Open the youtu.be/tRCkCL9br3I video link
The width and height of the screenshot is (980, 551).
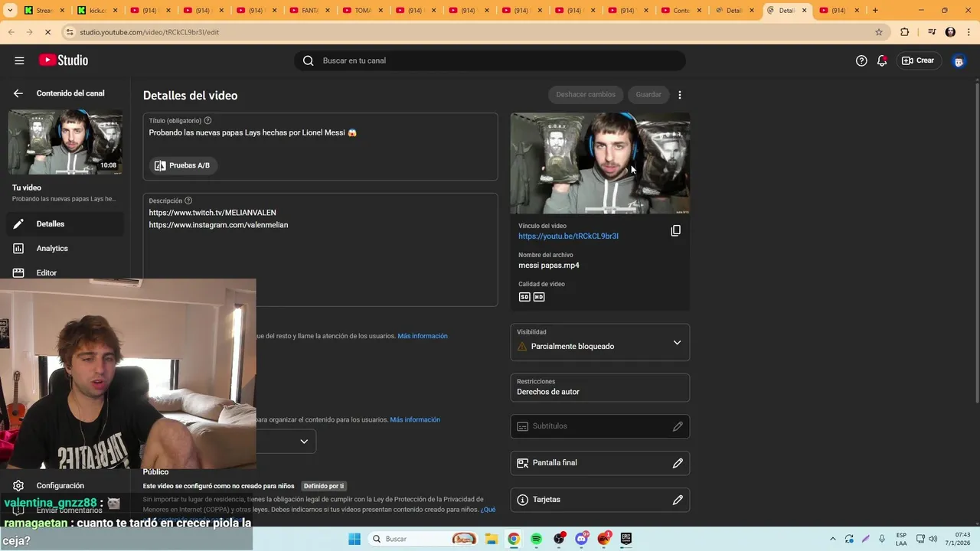coord(568,236)
